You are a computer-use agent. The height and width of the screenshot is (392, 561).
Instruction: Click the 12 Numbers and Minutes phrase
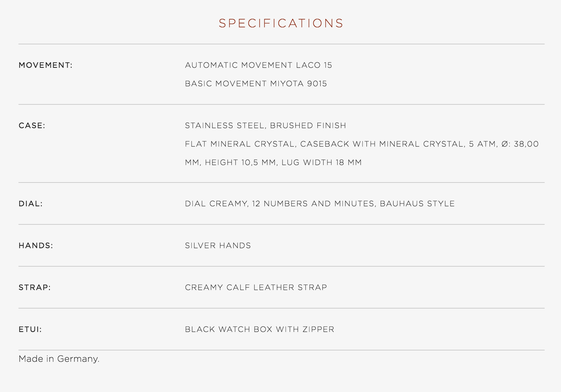click(313, 204)
